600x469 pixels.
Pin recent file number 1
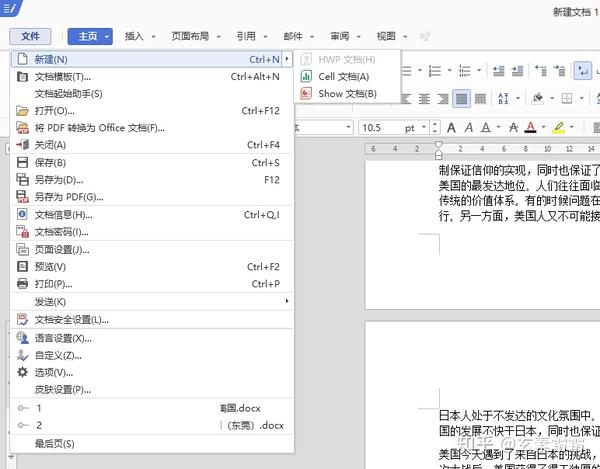point(23,408)
